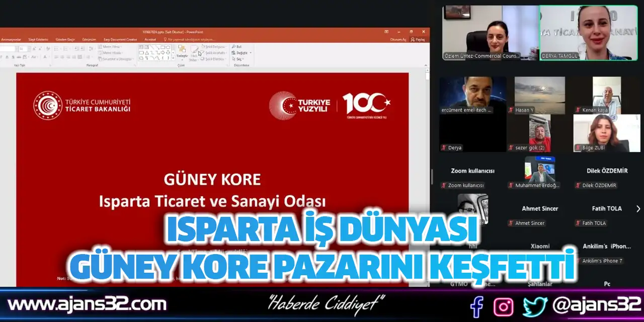The height and width of the screenshot is (322, 644).
Task: Click muted mic icon beside Ahmet Sincer
Action: pyautogui.click(x=511, y=223)
